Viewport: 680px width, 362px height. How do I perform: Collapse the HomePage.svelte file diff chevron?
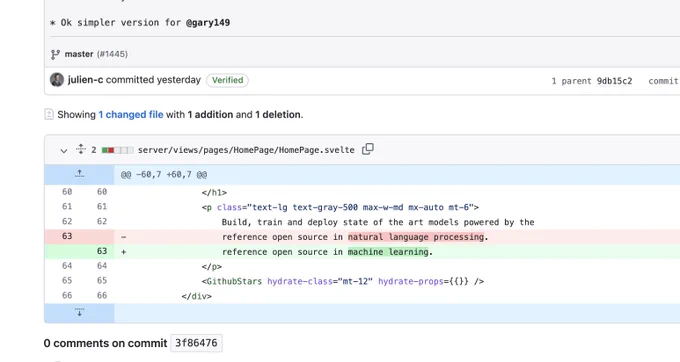tap(64, 150)
